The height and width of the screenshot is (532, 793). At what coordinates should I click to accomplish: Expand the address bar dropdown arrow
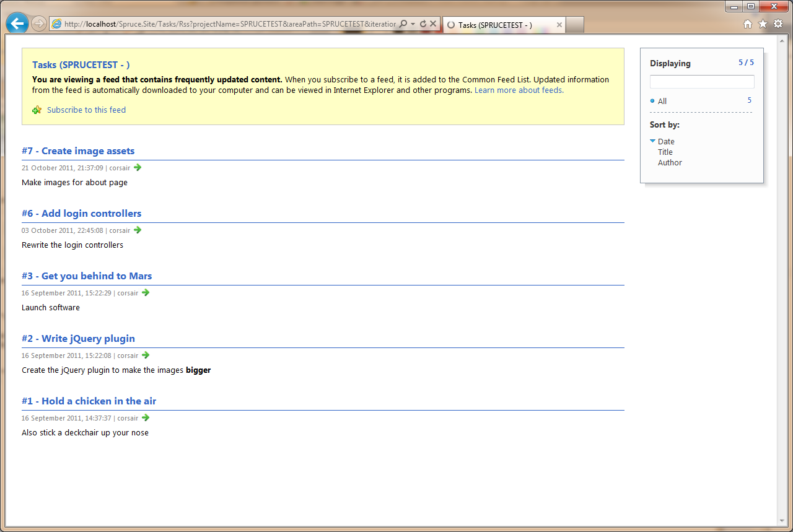point(413,24)
